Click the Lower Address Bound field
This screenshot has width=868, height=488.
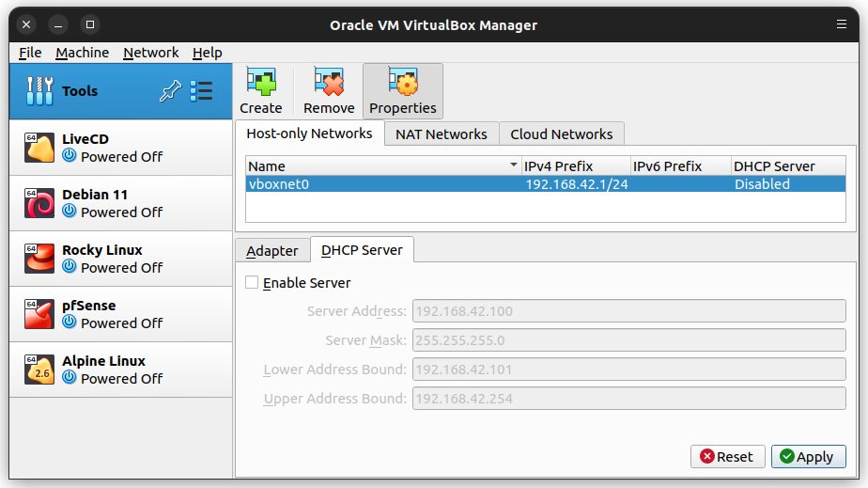[628, 369]
